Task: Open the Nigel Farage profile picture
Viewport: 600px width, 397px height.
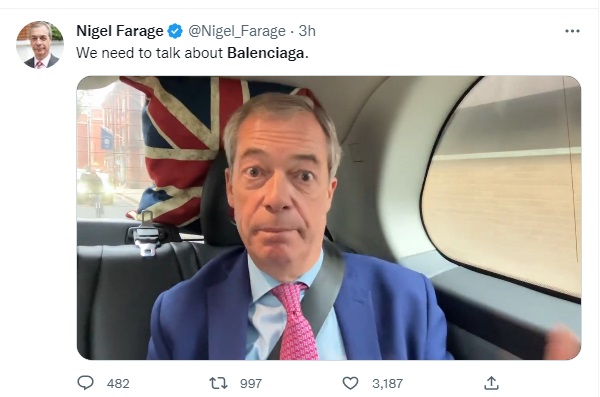Action: coord(40,45)
